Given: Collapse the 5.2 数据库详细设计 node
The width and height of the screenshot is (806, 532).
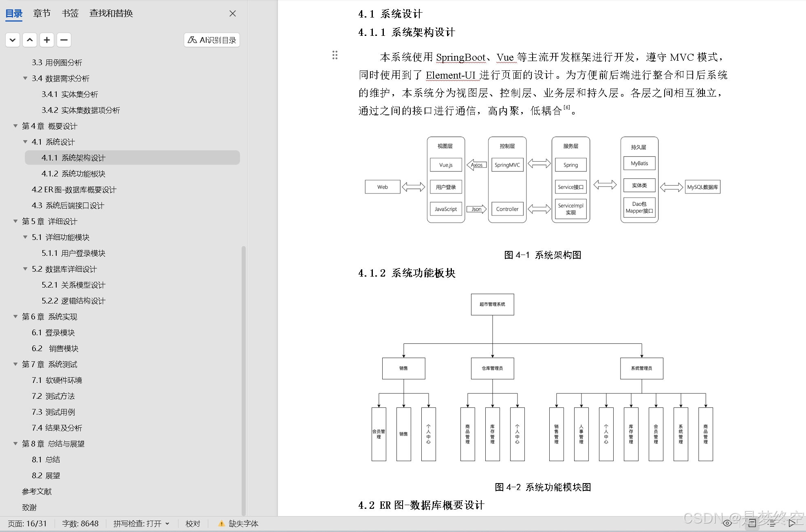Looking at the screenshot, I should pyautogui.click(x=25, y=269).
